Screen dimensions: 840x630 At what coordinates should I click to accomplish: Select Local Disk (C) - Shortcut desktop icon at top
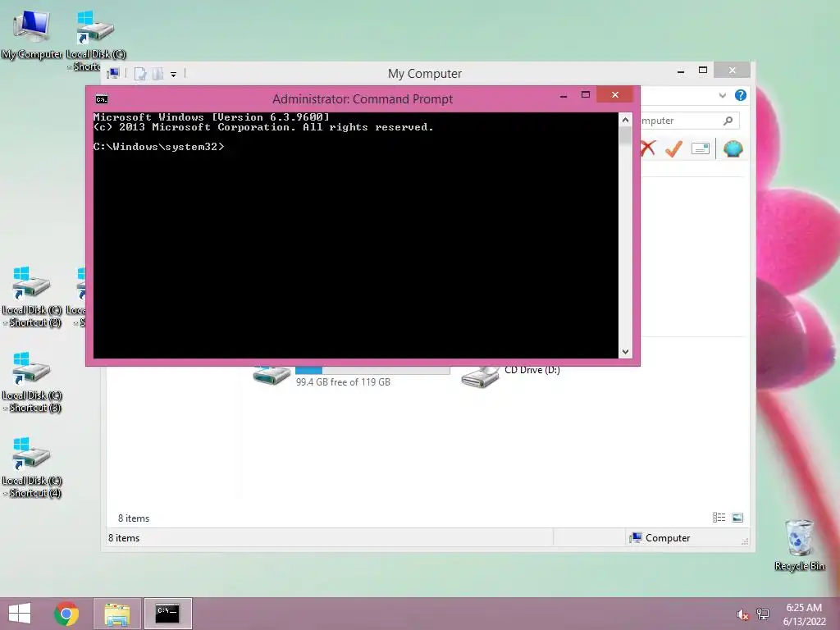pos(95,41)
